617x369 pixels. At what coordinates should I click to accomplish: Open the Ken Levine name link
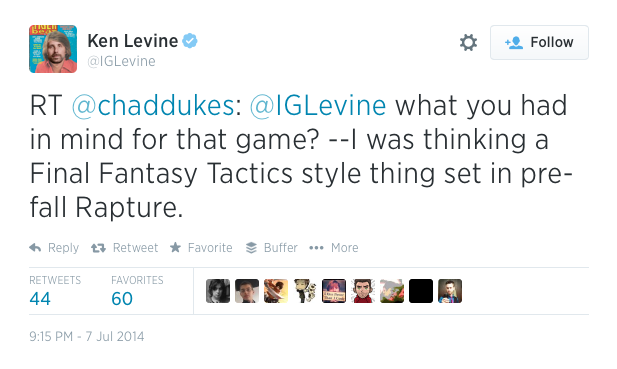[x=133, y=41]
